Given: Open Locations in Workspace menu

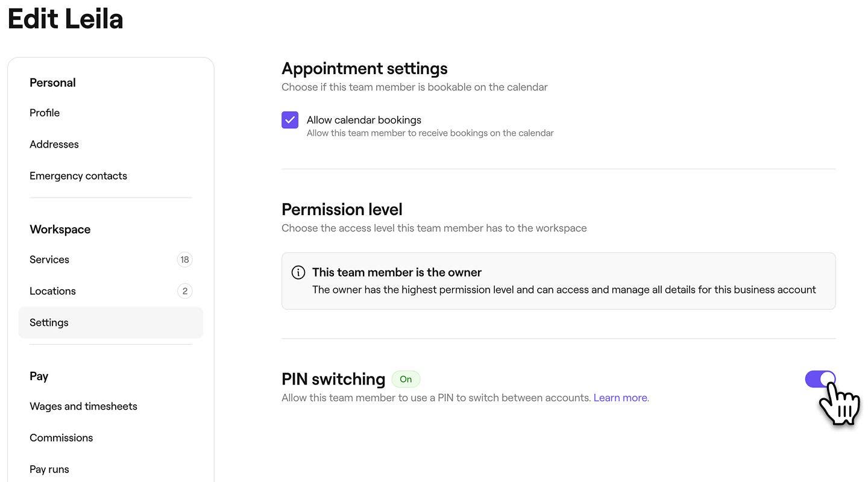Looking at the screenshot, I should (x=52, y=291).
